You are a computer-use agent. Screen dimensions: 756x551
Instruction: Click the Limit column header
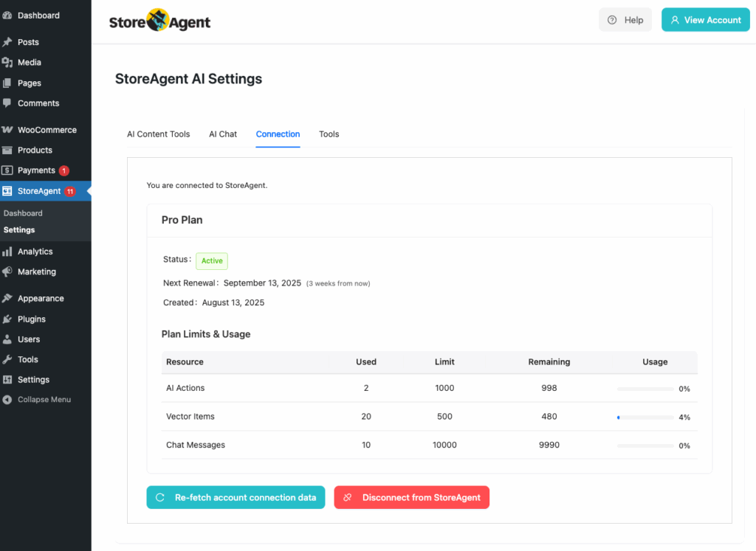(x=444, y=361)
